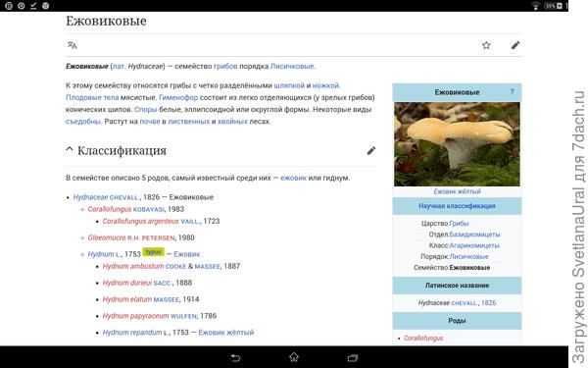Viewport: 588px width, 368px height.
Task: Open the 'Споры' link
Action: pyautogui.click(x=145, y=110)
